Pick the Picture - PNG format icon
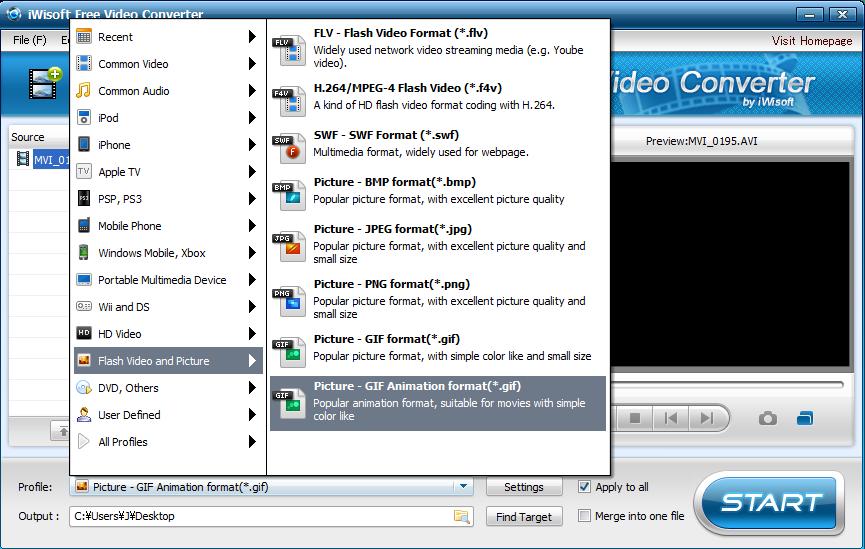 point(290,301)
